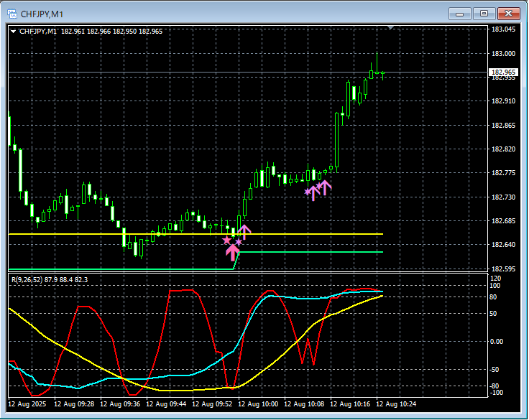
Task: Click the 182.640 price scale label
Action: (503, 245)
